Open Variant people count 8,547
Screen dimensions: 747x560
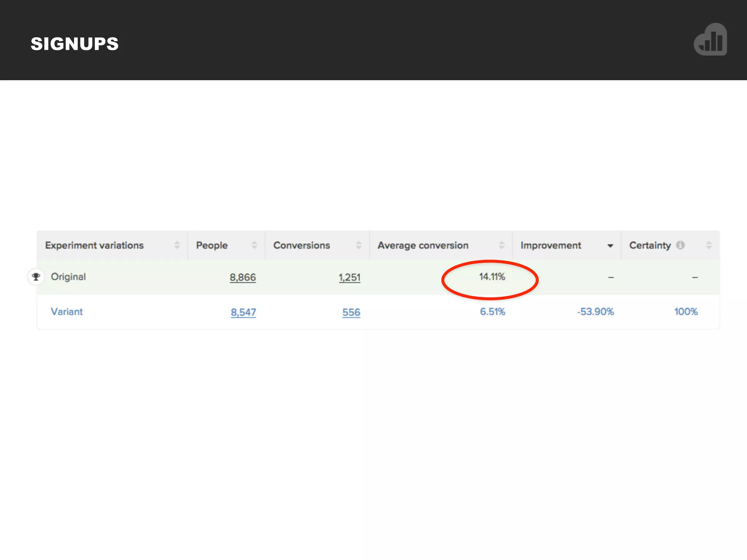click(243, 312)
